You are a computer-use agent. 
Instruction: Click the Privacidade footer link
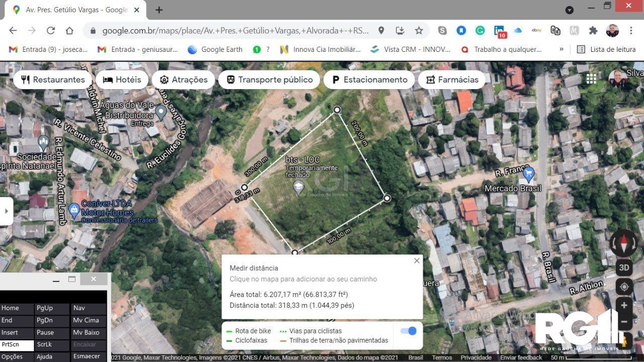[x=476, y=357]
